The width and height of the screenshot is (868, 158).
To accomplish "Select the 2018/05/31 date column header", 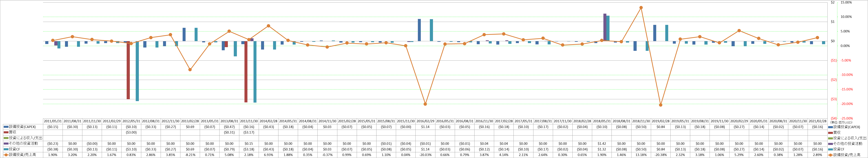I will coord(602,121).
